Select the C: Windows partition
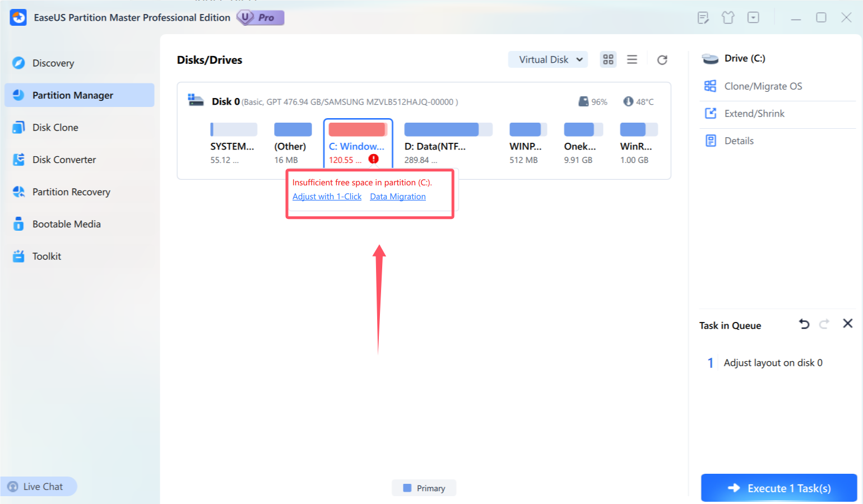This screenshot has width=863, height=504. 358,144
